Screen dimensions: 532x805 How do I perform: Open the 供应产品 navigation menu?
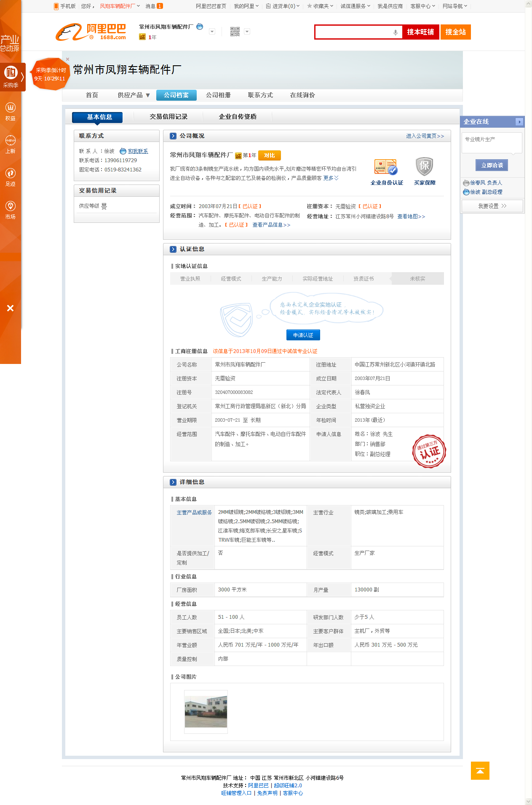134,95
